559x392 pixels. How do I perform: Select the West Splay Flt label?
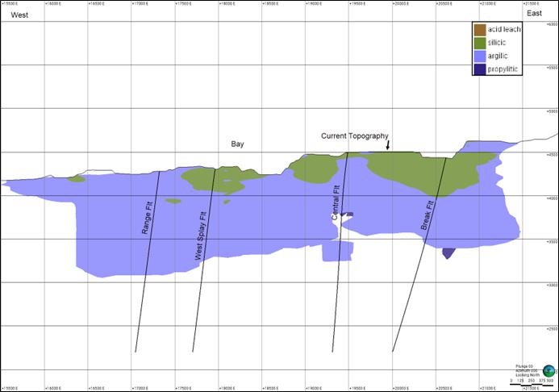pyautogui.click(x=201, y=236)
